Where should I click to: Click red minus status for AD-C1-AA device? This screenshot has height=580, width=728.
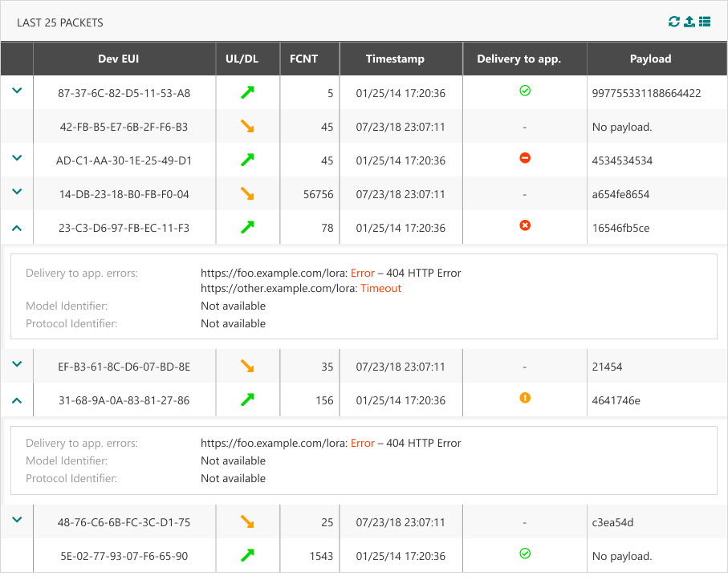525,159
